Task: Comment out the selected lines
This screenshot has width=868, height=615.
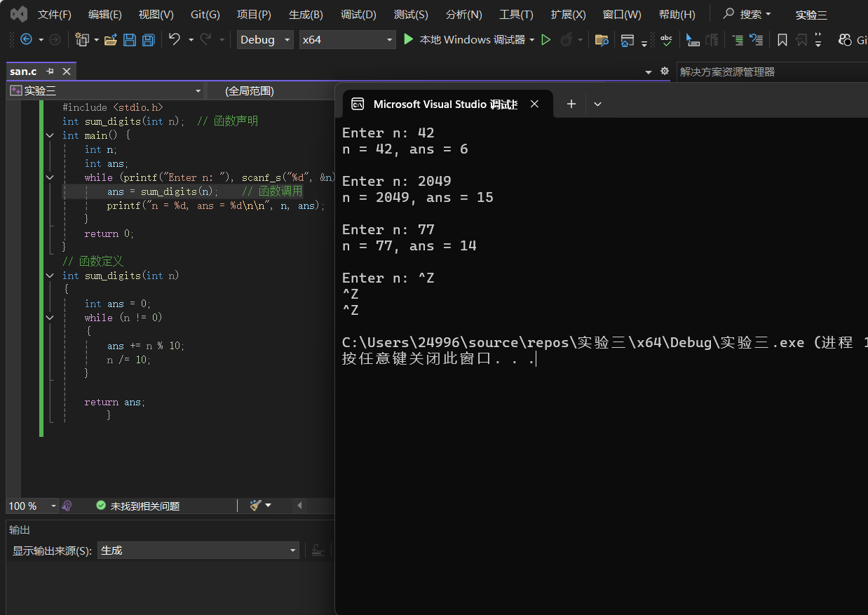Action: point(738,40)
